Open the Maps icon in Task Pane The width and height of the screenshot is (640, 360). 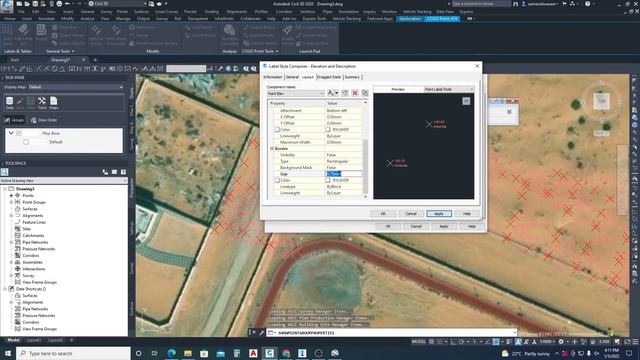point(53,102)
